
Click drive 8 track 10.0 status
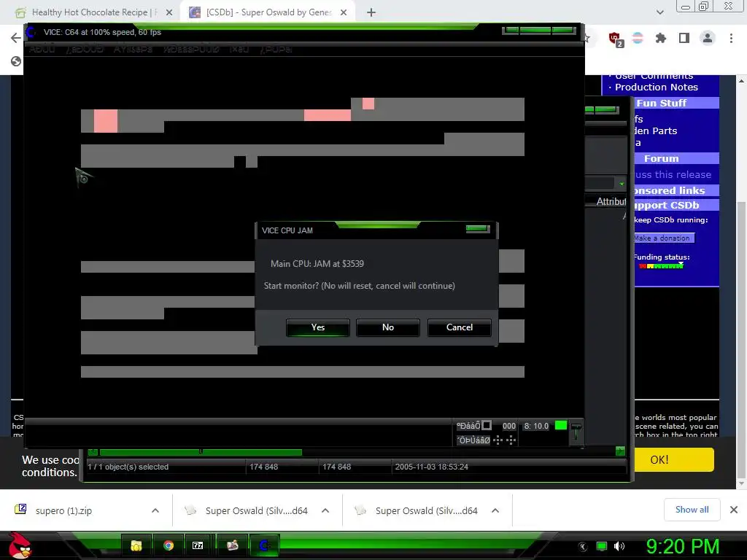pos(536,426)
